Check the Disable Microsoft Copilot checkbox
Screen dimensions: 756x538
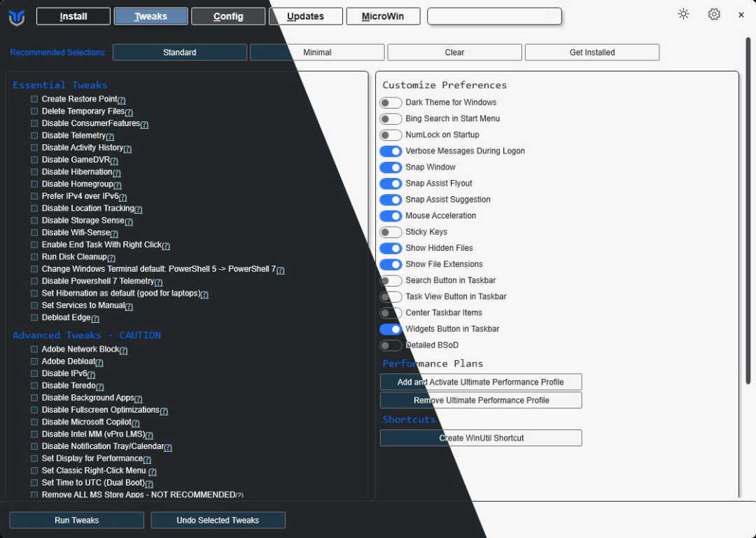click(34, 422)
